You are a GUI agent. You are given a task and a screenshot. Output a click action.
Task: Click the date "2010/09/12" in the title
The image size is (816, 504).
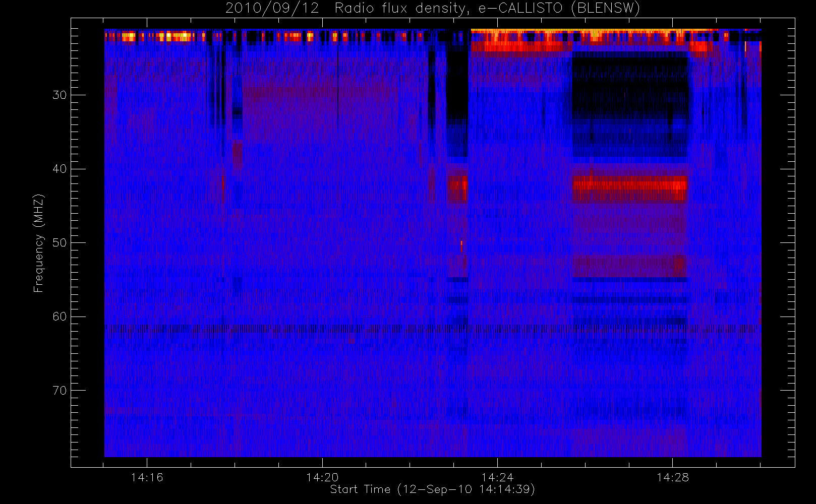[272, 9]
